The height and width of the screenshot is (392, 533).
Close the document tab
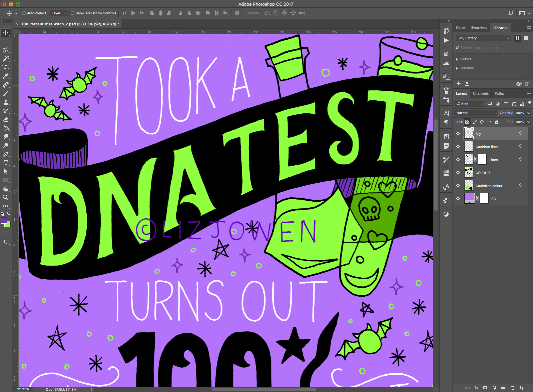(17, 24)
